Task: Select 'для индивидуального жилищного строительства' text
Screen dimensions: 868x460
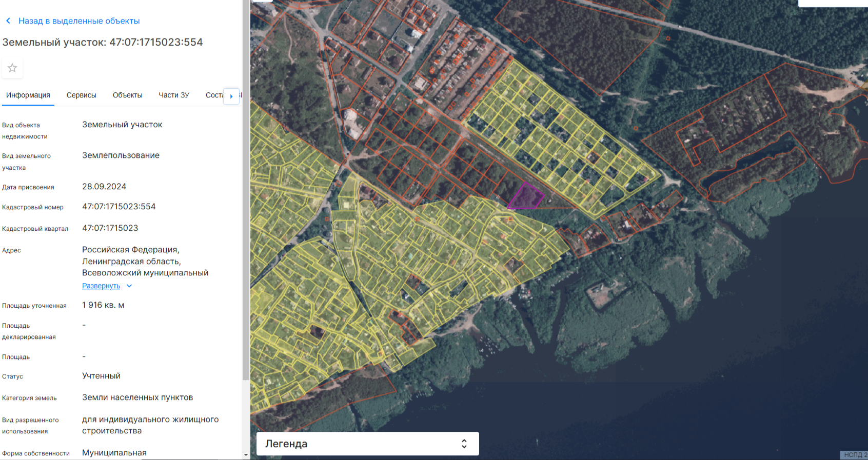Action: (150, 425)
